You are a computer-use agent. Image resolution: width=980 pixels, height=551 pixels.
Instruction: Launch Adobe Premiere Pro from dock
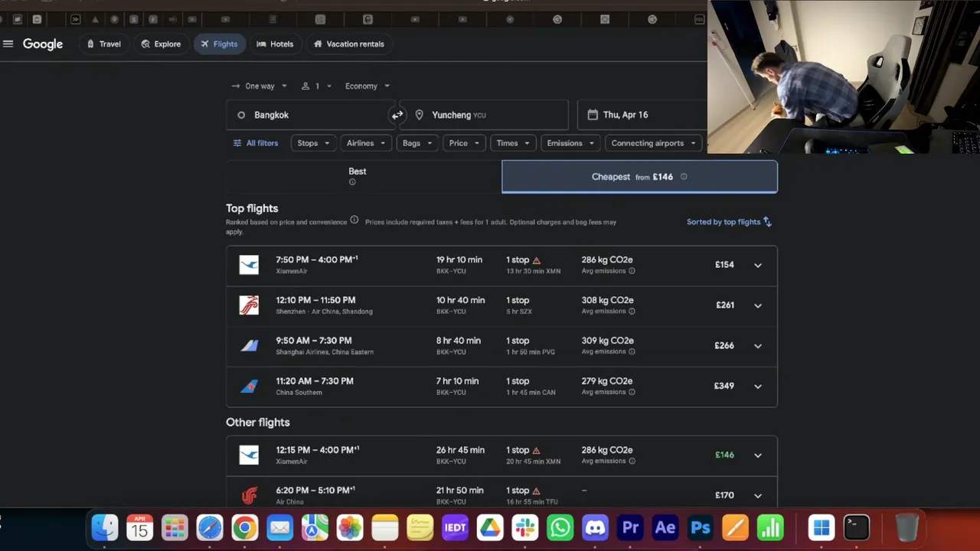[x=630, y=527]
